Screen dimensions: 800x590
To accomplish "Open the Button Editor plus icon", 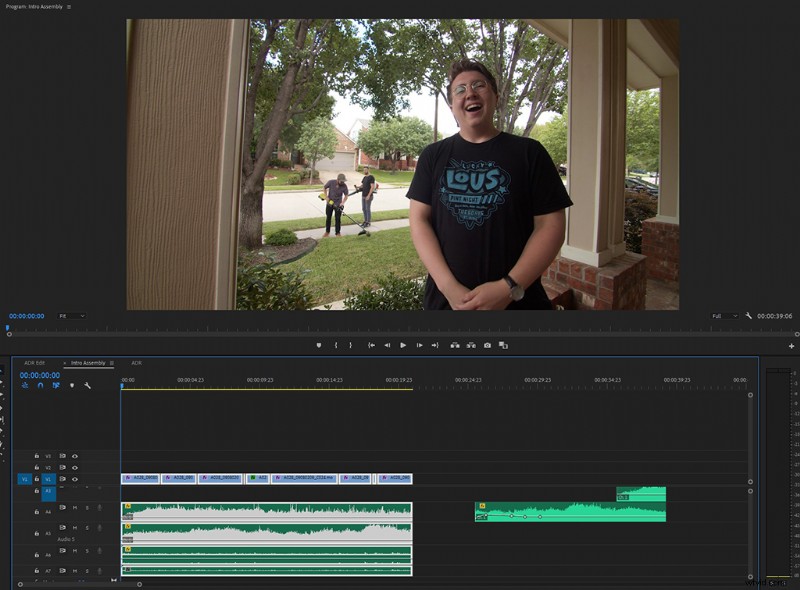I will (791, 346).
